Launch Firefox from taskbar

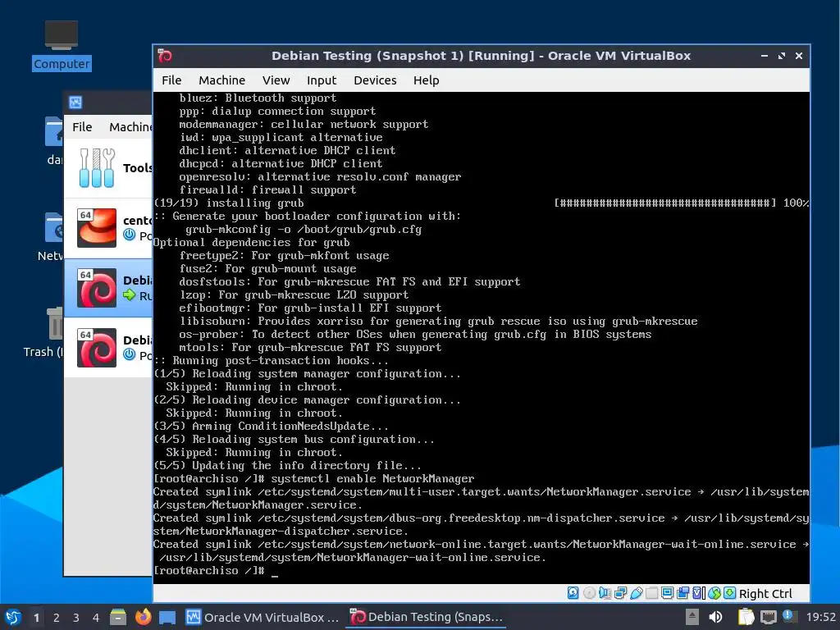coord(143,617)
